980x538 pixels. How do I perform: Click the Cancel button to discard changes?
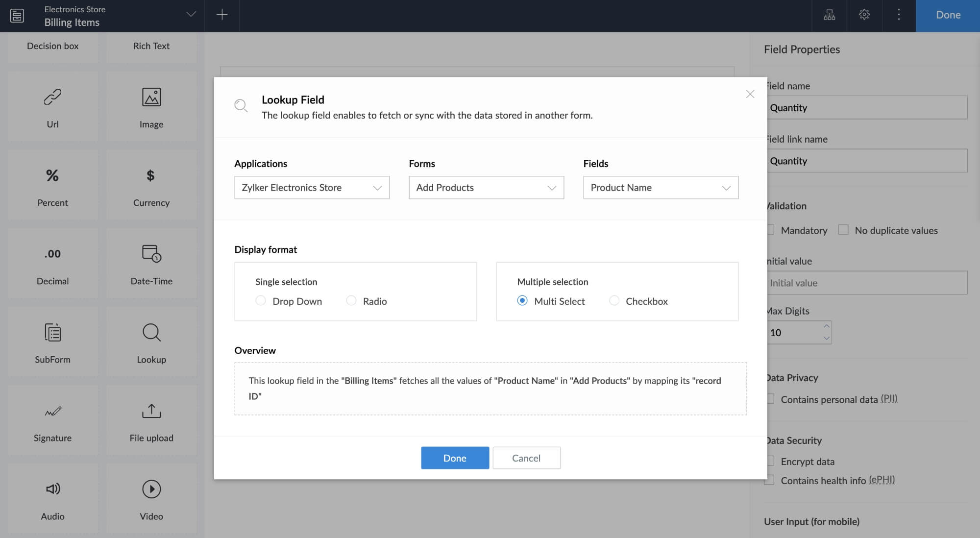(x=526, y=458)
